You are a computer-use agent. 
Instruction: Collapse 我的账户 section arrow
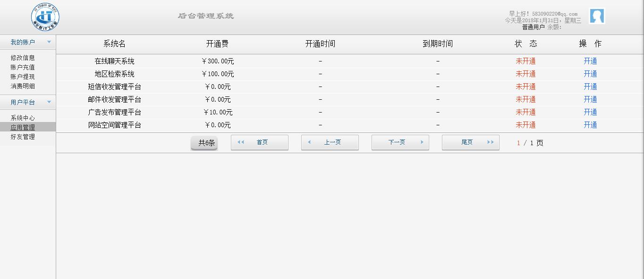tap(49, 42)
